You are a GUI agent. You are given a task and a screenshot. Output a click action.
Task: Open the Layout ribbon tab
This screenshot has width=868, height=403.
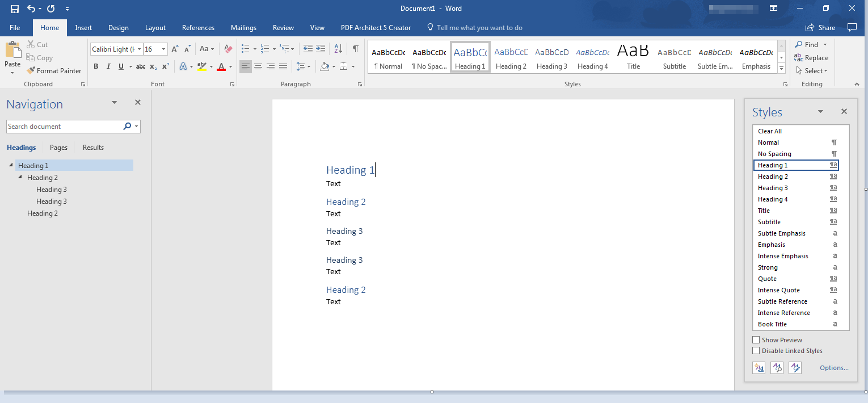click(x=155, y=28)
